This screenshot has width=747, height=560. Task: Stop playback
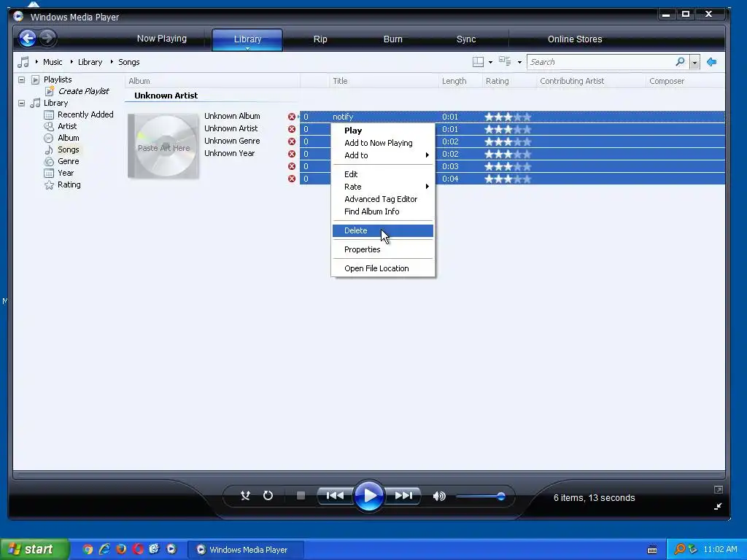point(301,496)
